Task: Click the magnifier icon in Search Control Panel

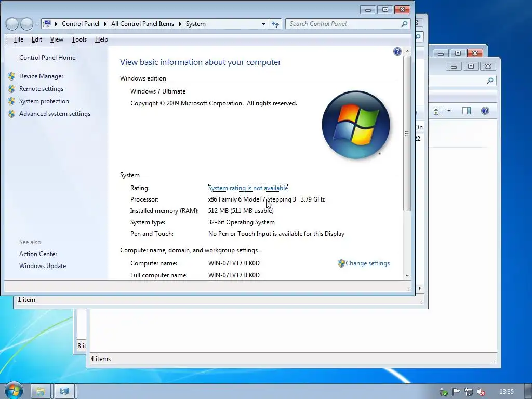Action: coord(404,24)
